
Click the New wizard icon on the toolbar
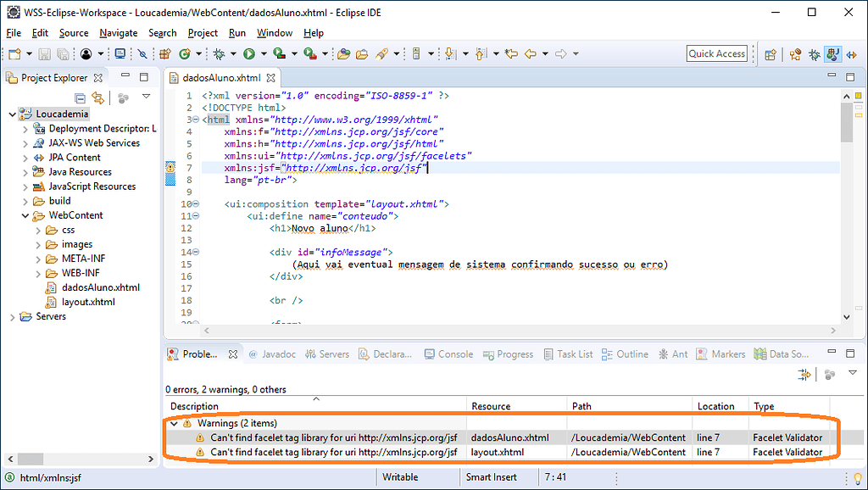14,54
